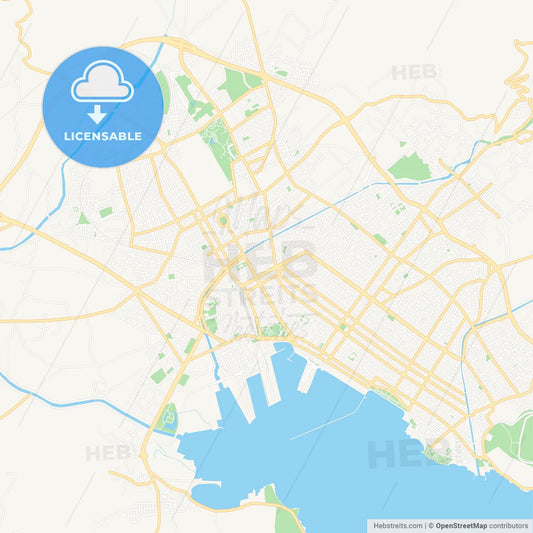Click the large green polygon park in the northeast

[410, 167]
